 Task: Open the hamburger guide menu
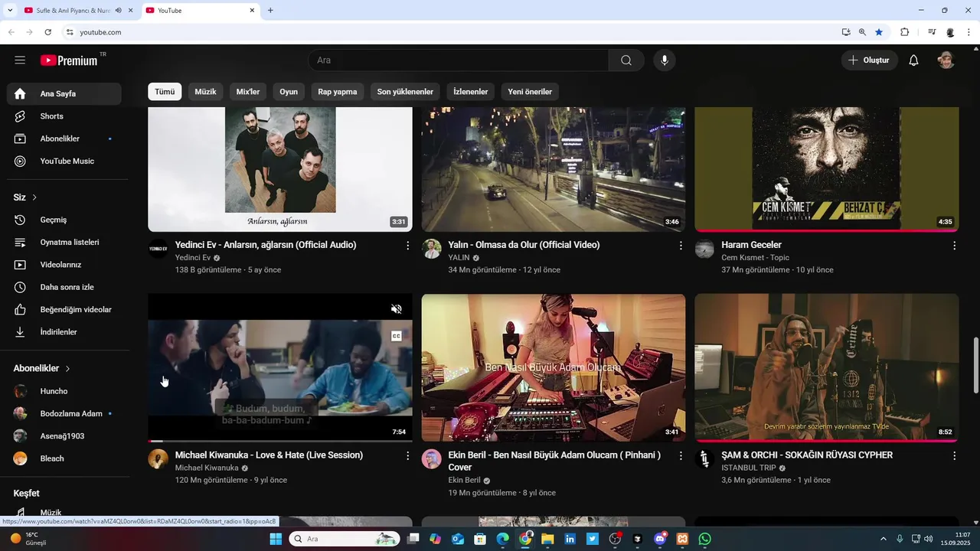click(20, 60)
